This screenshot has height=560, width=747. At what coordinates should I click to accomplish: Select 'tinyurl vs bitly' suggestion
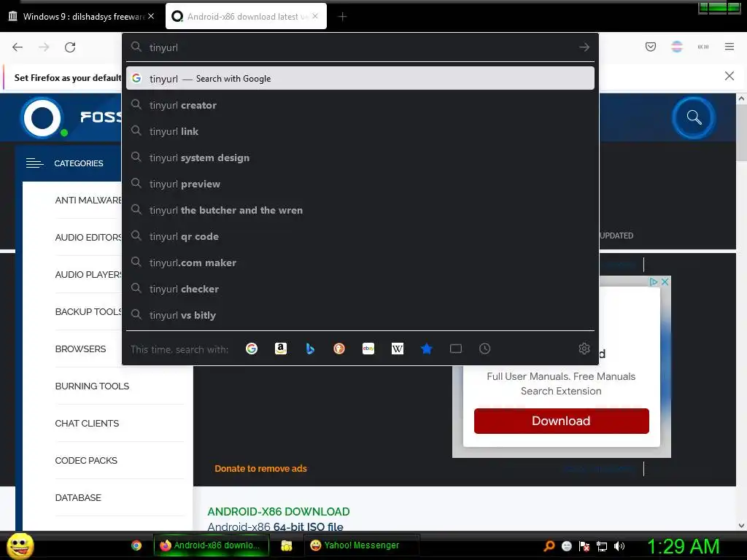point(360,315)
